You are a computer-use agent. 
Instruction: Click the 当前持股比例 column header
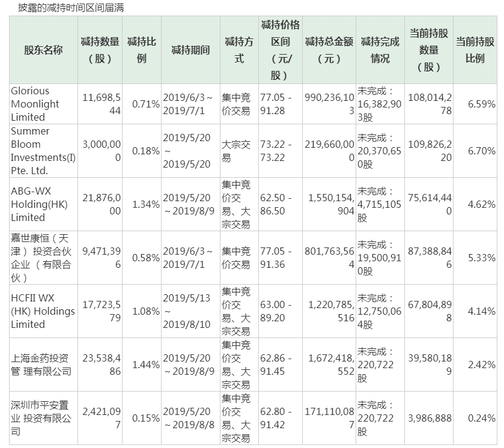(x=475, y=50)
